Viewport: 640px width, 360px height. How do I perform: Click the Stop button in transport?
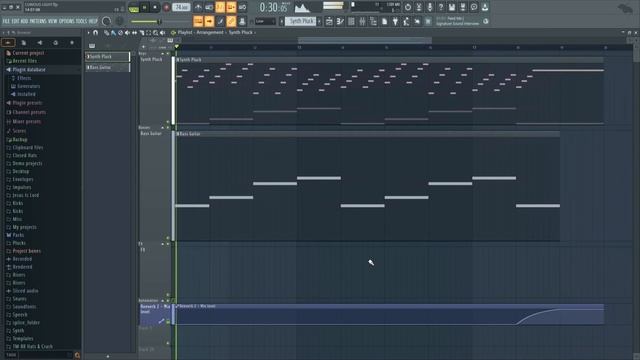click(x=155, y=7)
